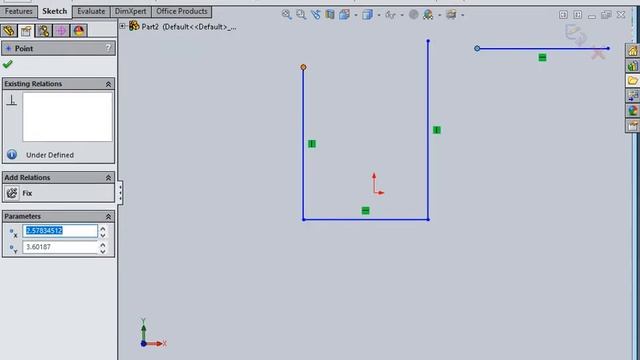640x360 pixels.
Task: Click red cancel sketch X icon
Action: click(598, 53)
